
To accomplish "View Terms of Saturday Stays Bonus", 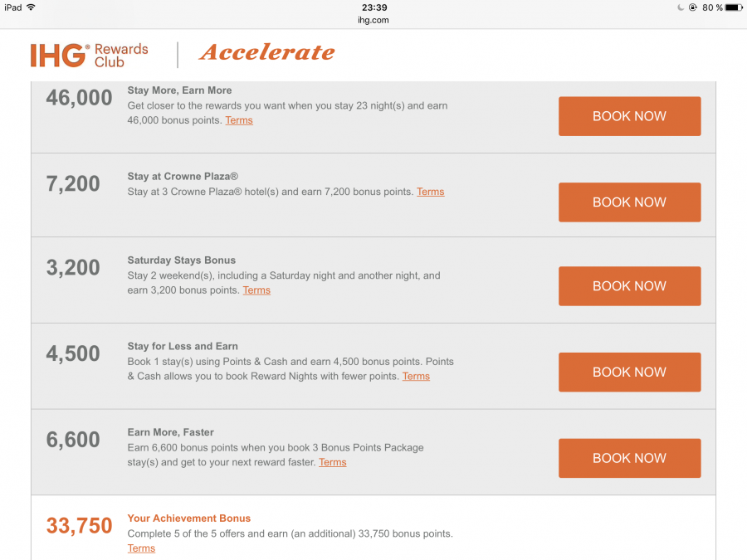I will [256, 290].
